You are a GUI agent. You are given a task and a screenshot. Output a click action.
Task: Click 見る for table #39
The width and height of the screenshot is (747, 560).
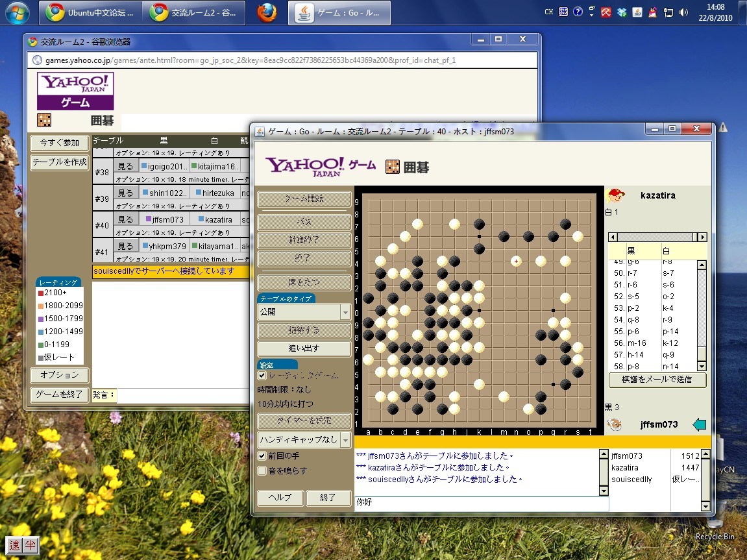coord(126,193)
